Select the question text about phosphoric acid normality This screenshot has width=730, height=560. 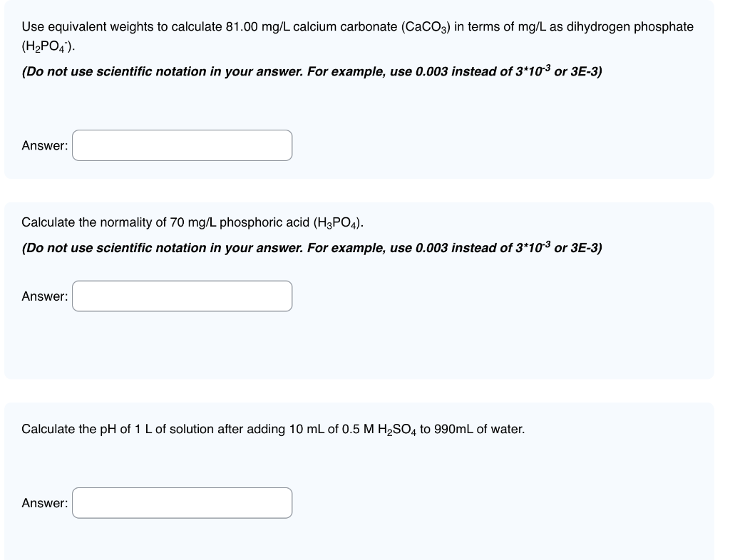[x=192, y=222]
